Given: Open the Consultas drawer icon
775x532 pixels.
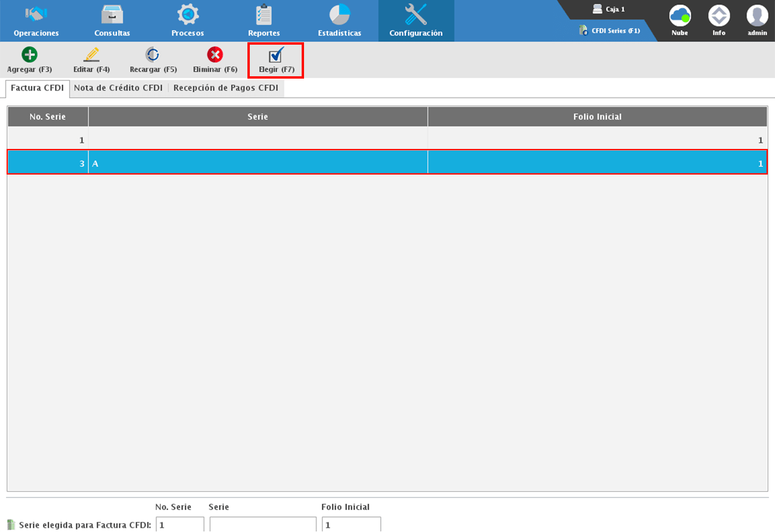Looking at the screenshot, I should click(112, 14).
